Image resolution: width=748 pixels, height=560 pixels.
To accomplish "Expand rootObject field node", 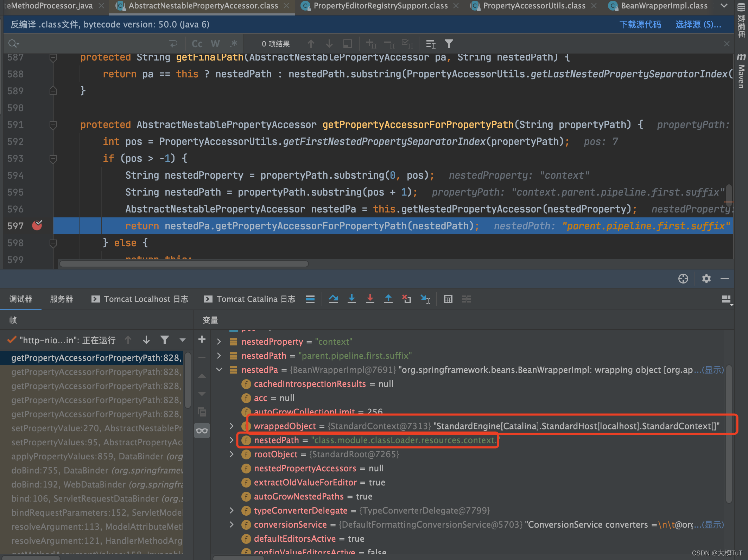I will tap(232, 454).
